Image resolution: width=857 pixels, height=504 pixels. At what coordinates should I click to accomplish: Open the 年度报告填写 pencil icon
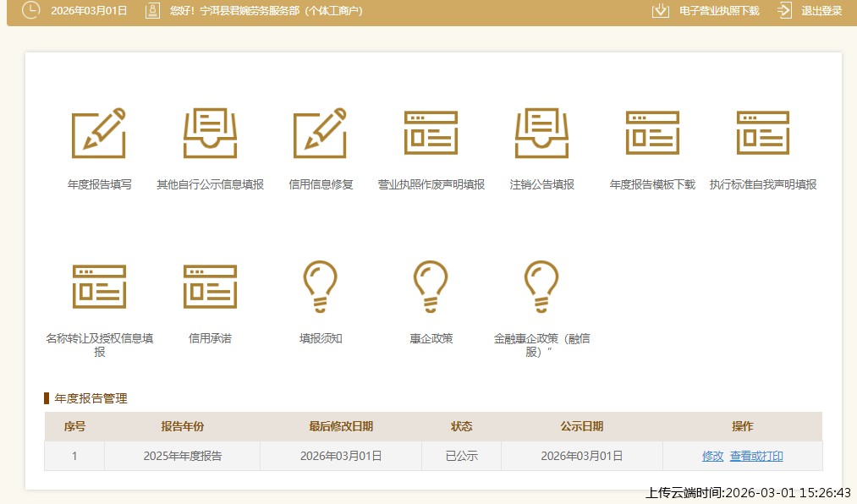[99, 134]
